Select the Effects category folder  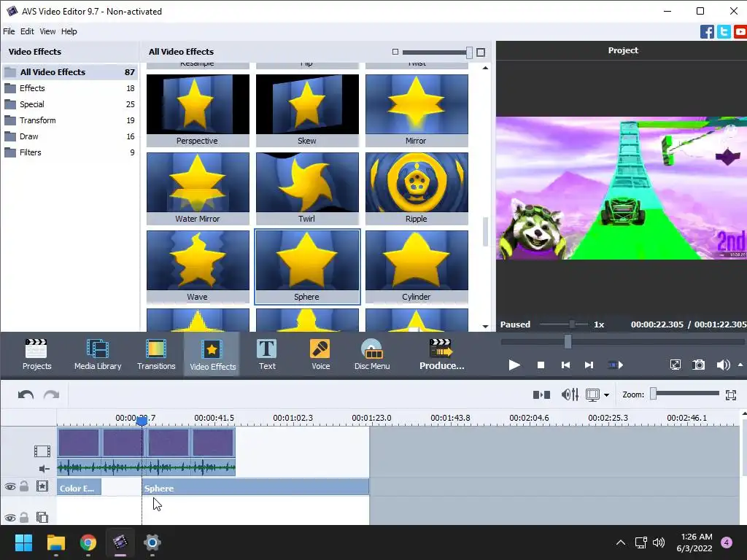pos(70,88)
